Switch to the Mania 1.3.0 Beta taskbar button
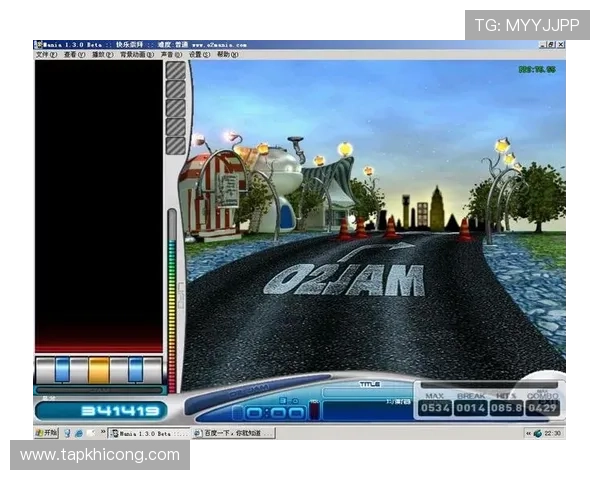This screenshot has height=480, width=600. 148,433
